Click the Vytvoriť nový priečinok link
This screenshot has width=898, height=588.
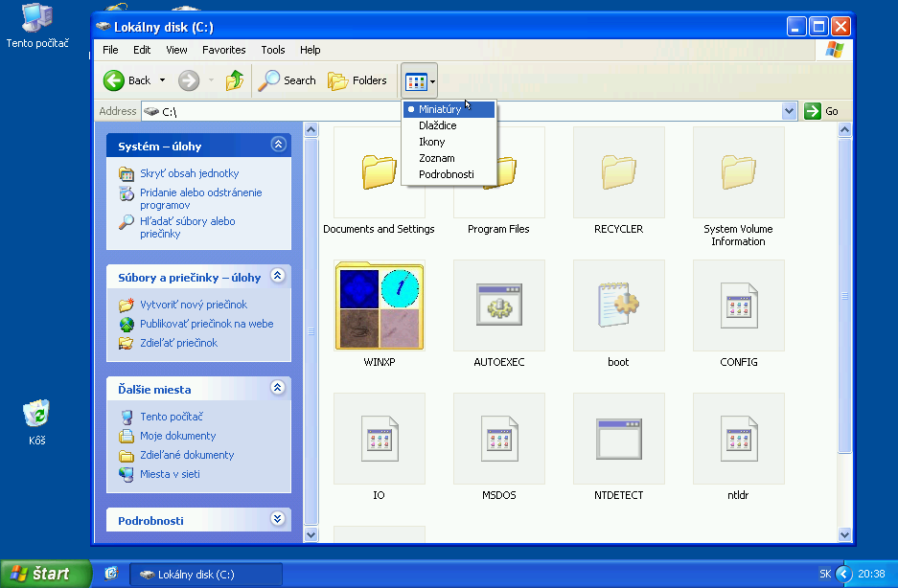[193, 305]
